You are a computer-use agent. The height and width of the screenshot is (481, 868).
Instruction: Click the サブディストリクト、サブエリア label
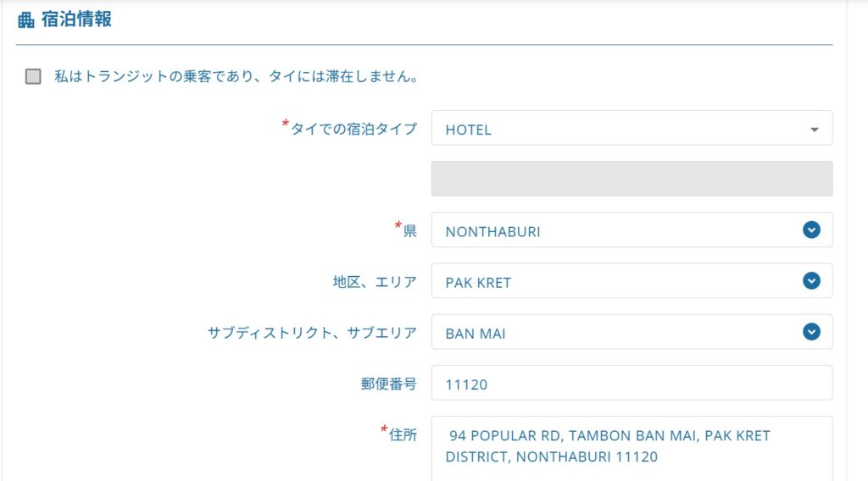(312, 333)
